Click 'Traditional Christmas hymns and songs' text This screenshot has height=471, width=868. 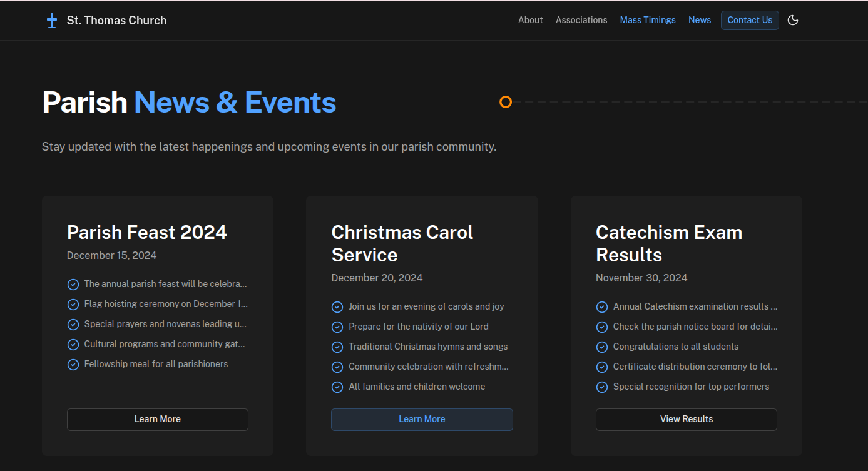[x=428, y=347]
